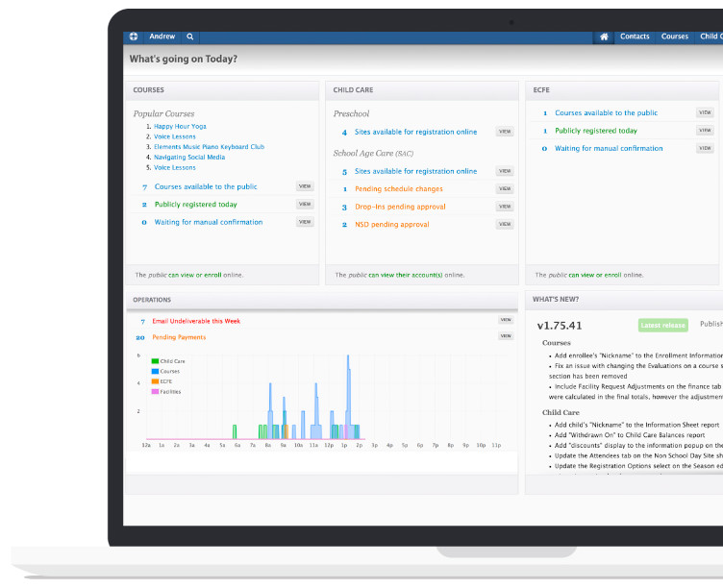View Email Undeliverable this Week
Screen dimensions: 723x588
click(x=506, y=320)
